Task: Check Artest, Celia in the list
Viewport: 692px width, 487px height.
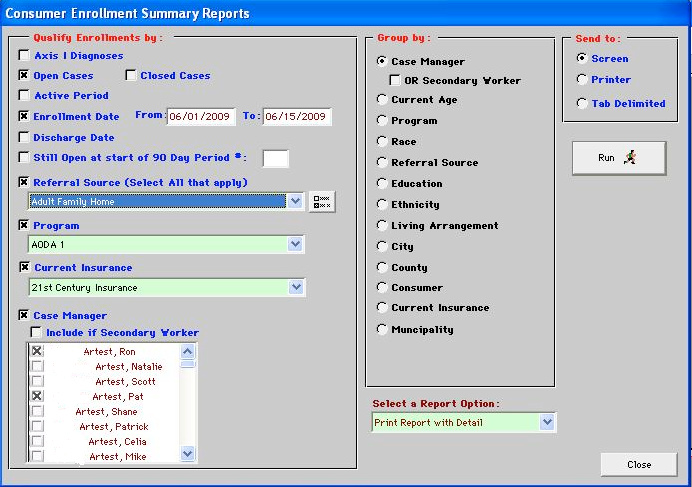Action: (37, 441)
